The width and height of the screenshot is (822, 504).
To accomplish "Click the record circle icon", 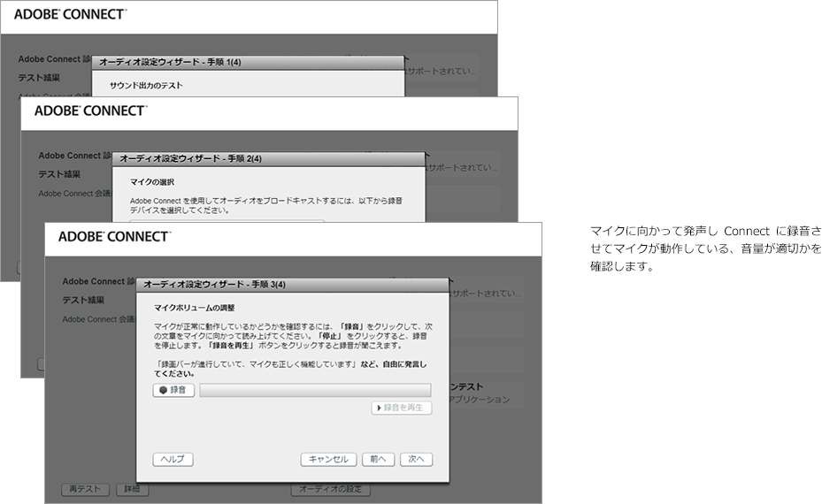I will 163,390.
